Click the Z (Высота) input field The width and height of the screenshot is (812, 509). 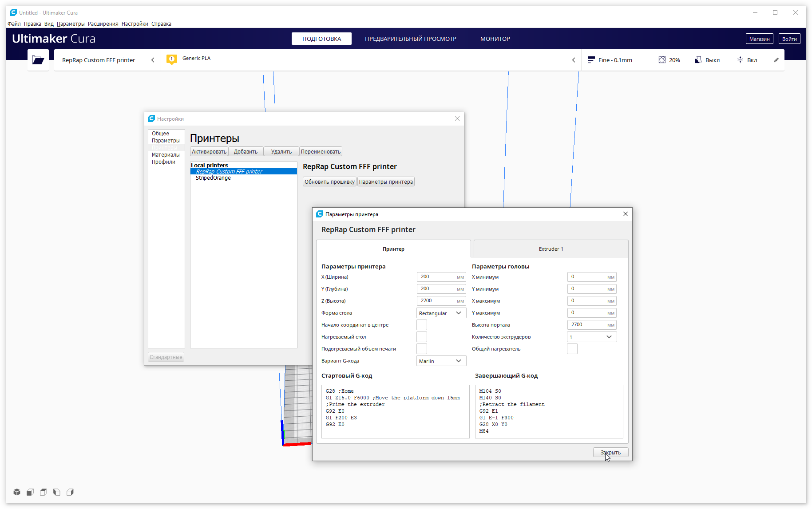(441, 301)
